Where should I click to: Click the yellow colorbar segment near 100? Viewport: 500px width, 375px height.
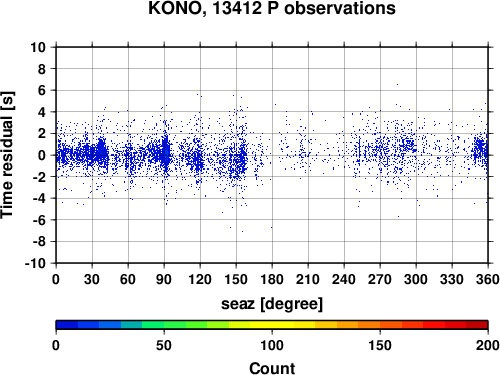(x=272, y=325)
